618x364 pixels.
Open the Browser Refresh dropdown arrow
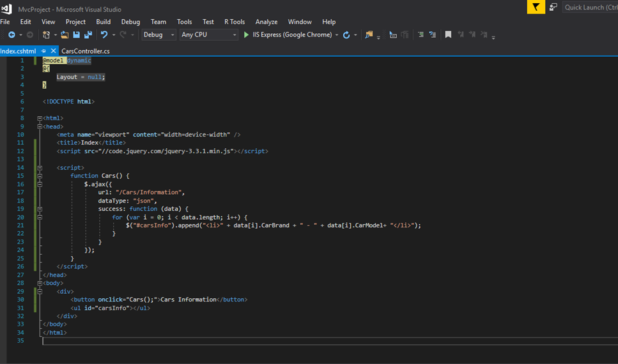click(x=355, y=34)
